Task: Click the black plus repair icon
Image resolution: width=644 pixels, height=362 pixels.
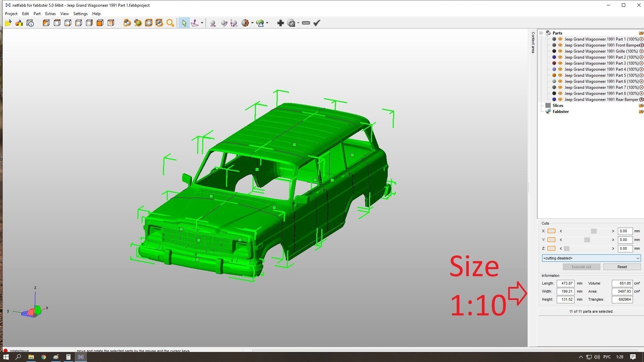Action: [x=280, y=23]
